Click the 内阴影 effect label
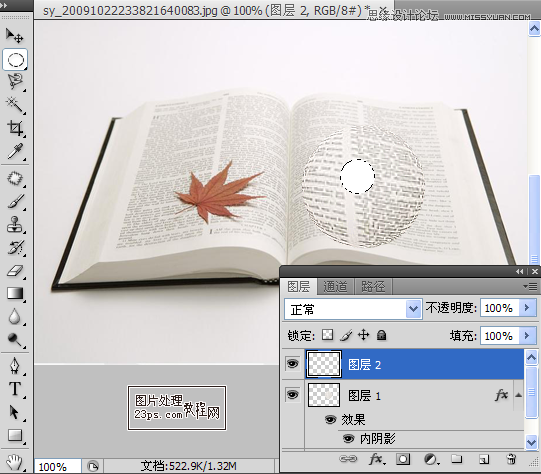 [x=377, y=438]
